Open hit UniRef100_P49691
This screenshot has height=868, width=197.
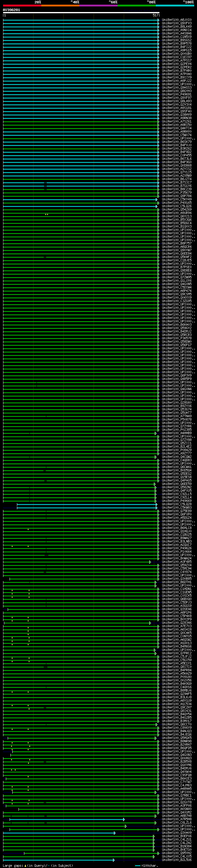pos(177,94)
